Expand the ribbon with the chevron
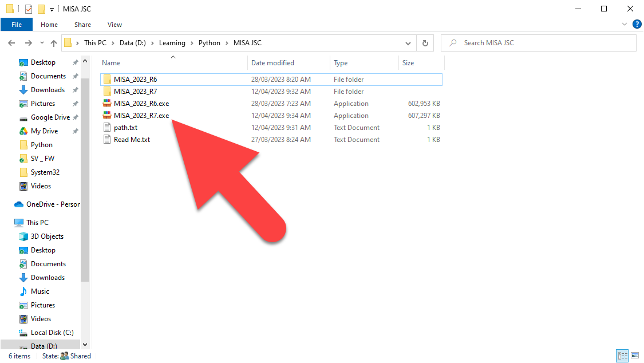 coord(625,24)
